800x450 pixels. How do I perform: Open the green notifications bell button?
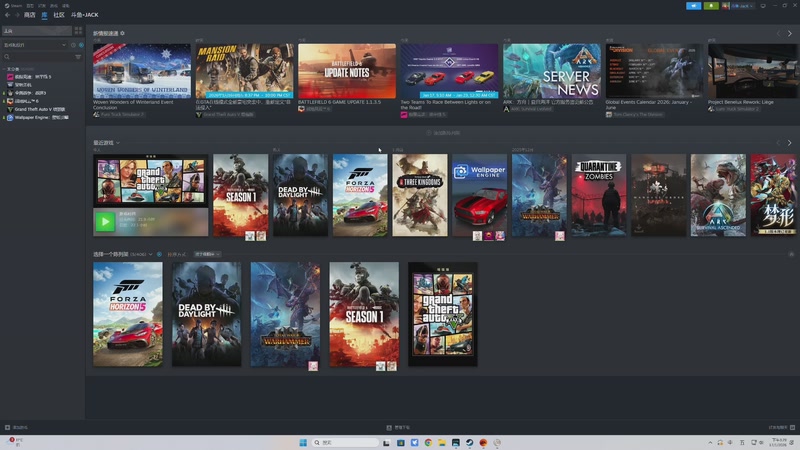[711, 6]
